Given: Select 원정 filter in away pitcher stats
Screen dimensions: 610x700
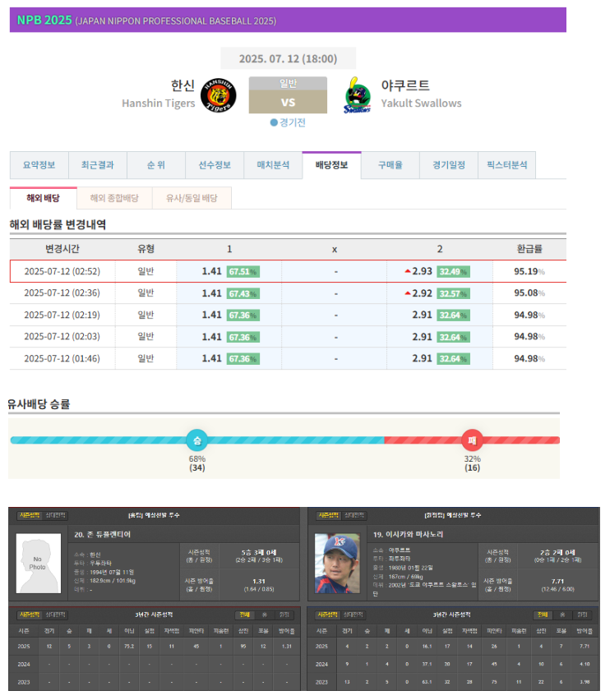Looking at the screenshot, I should (582, 615).
